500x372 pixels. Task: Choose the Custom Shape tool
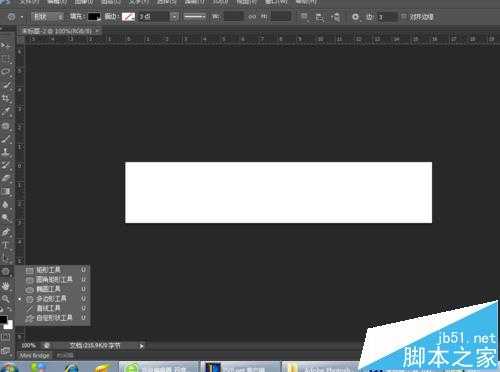[52, 318]
